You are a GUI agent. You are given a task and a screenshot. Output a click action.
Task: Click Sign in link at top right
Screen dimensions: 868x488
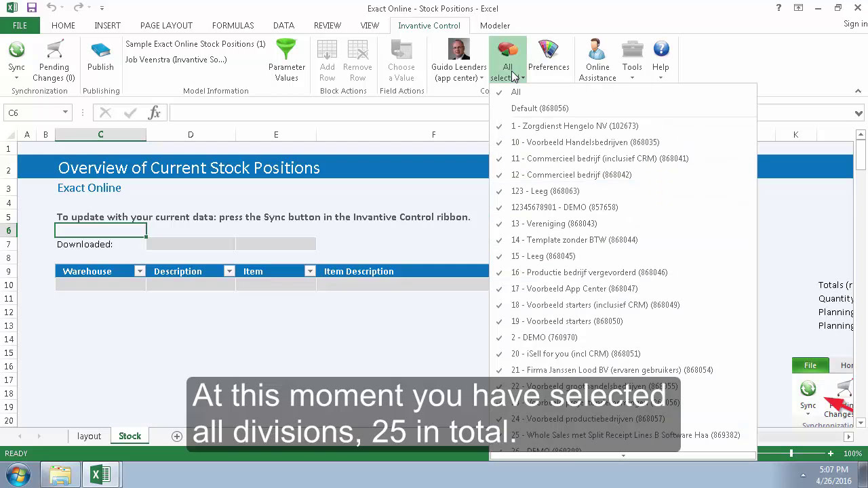(855, 24)
